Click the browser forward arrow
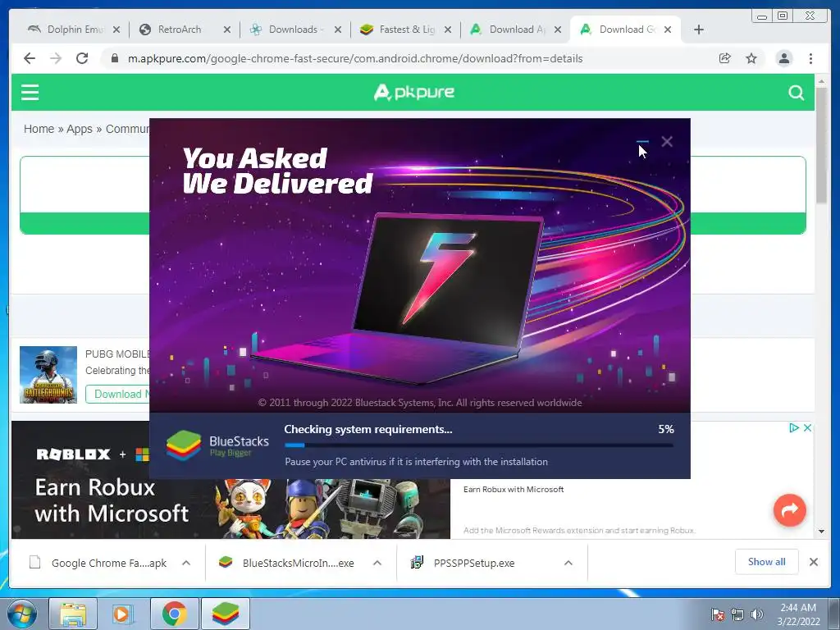Image resolution: width=840 pixels, height=630 pixels. click(56, 58)
